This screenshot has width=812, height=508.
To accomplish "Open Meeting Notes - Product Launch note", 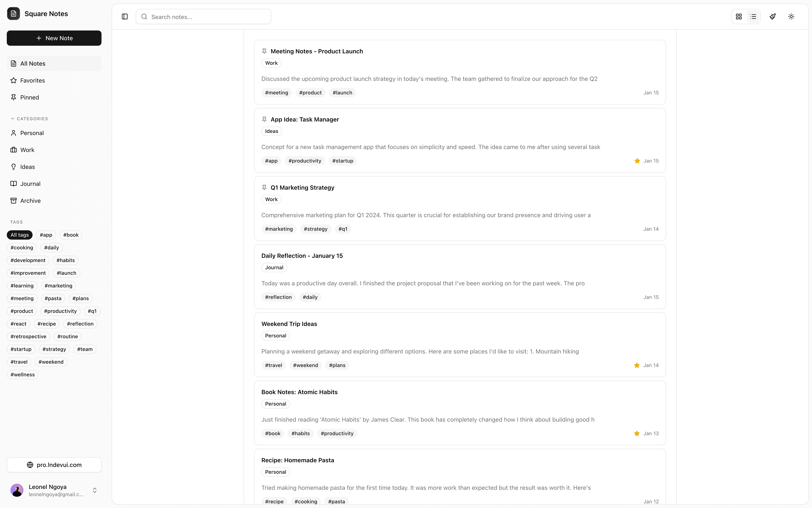I will click(460, 72).
